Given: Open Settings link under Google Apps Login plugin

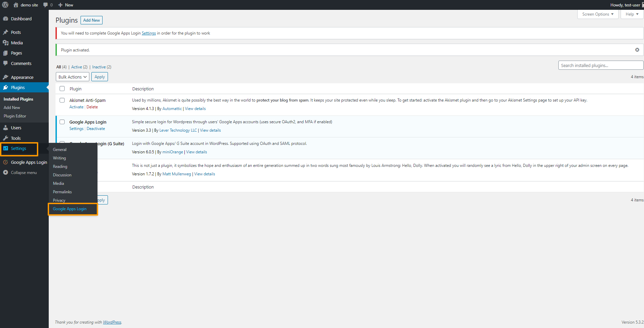Looking at the screenshot, I should click(x=76, y=129).
